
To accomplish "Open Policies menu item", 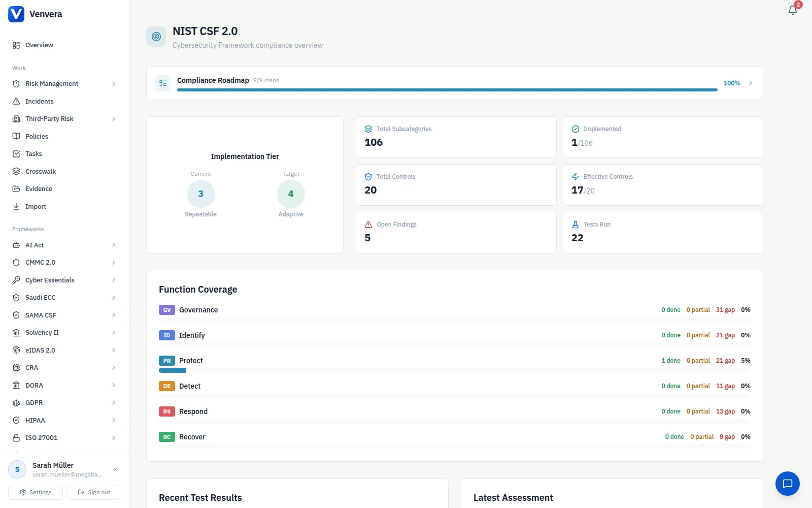I will (x=64, y=136).
